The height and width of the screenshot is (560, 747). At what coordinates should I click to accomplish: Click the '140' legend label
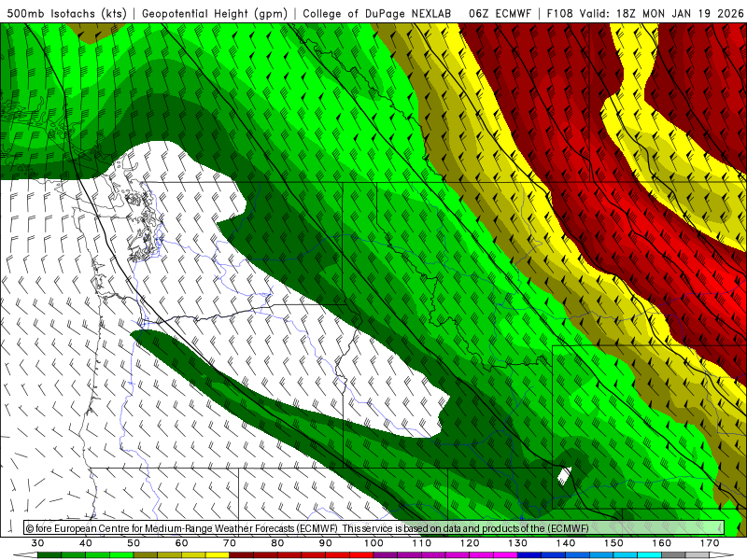point(566,543)
